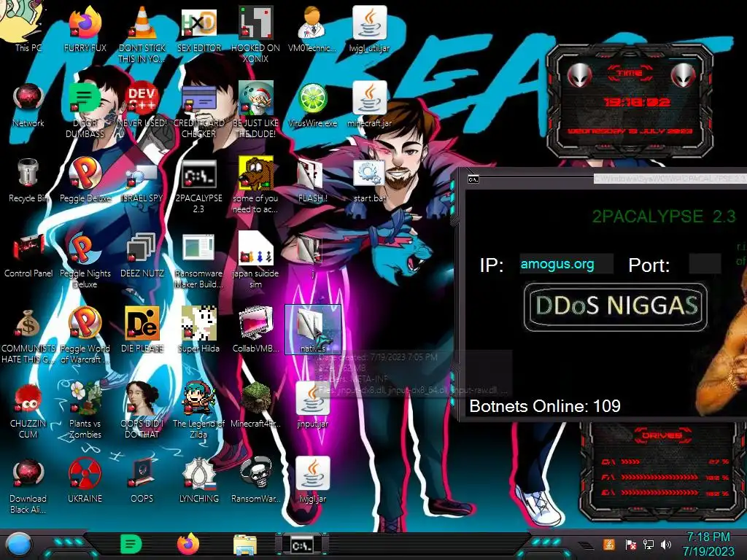Open BE JUST LIKE THE DUDE! icon

click(x=256, y=109)
